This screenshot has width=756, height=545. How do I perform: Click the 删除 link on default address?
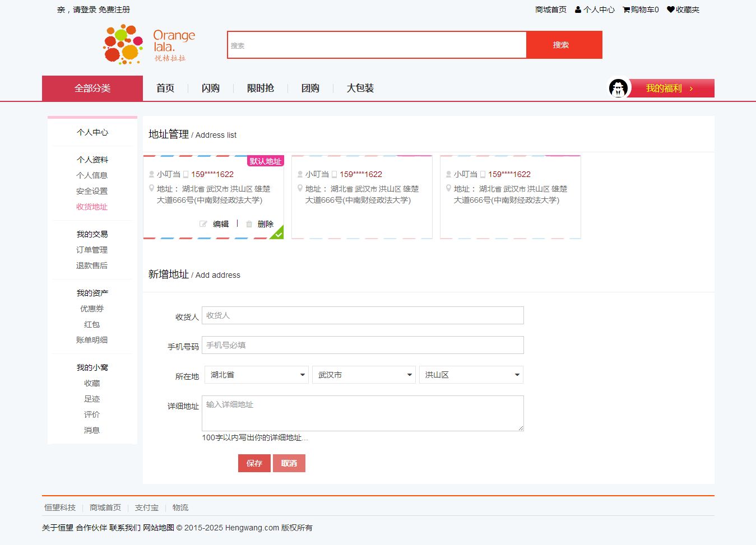266,224
